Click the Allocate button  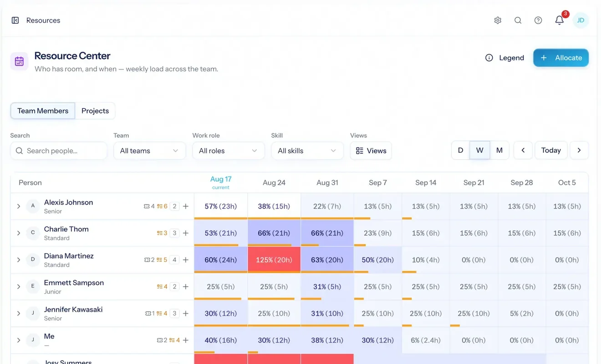561,58
